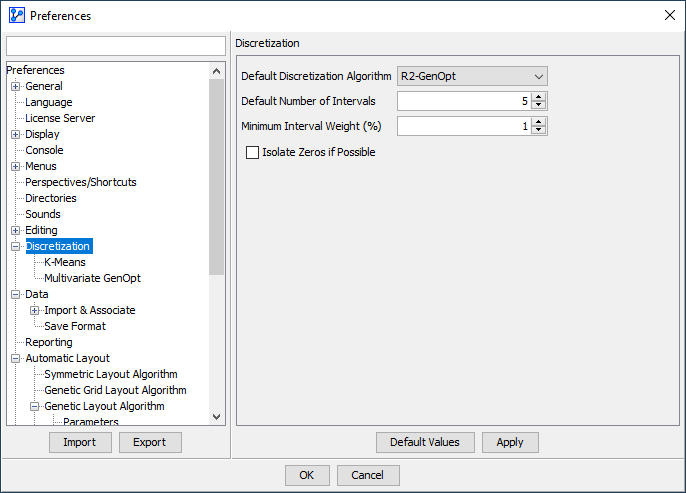The width and height of the screenshot is (686, 493).
Task: Click the preferences tree scrollbar thumb
Action: [216, 177]
